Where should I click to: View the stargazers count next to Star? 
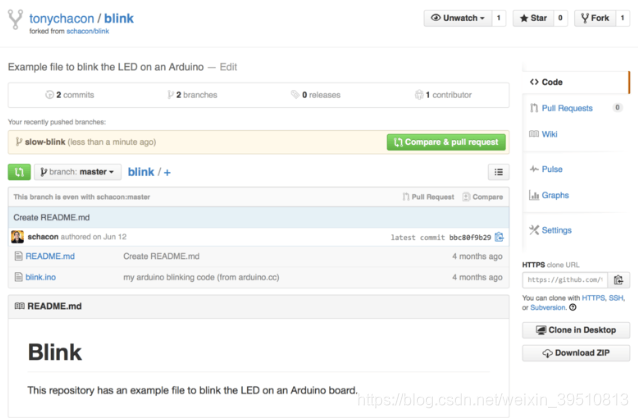[560, 18]
